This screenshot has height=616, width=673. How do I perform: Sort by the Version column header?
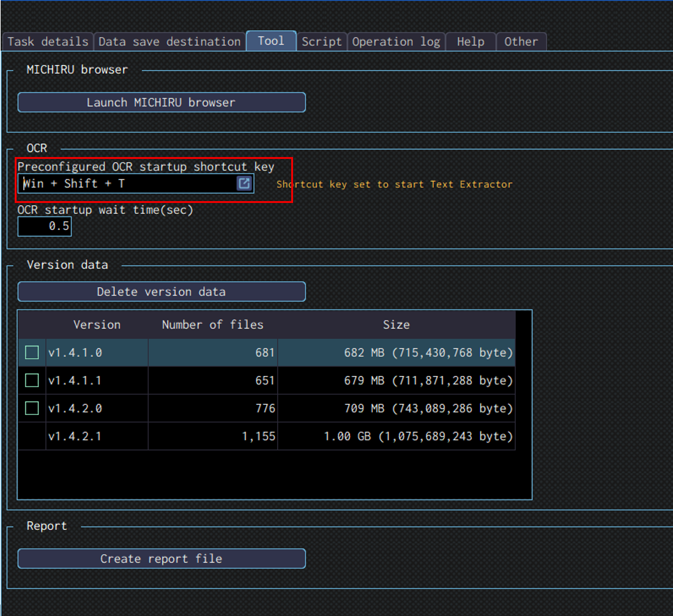97,325
